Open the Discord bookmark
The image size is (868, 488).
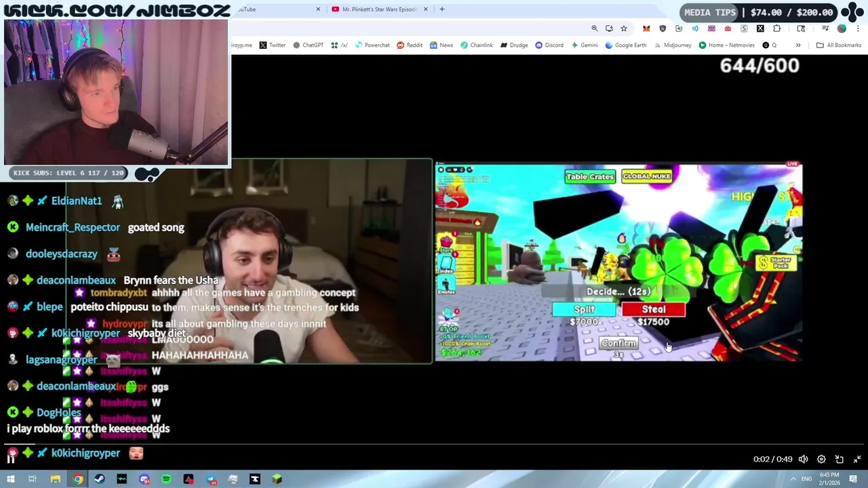tap(549, 45)
